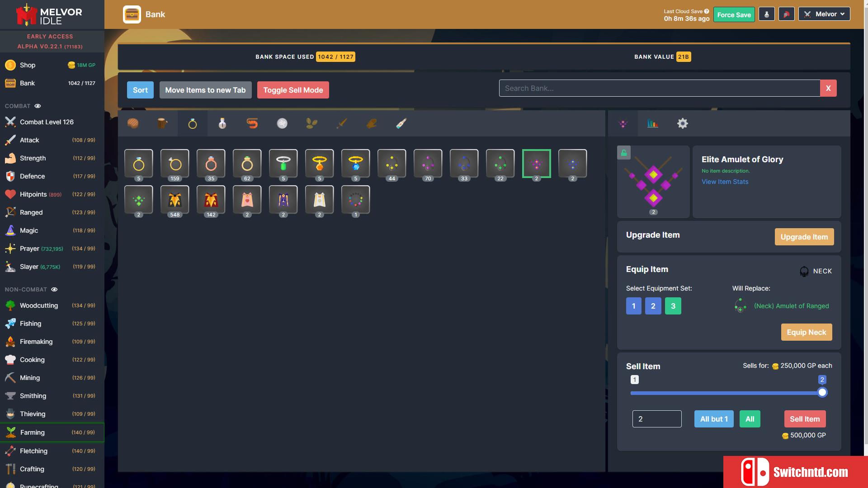Image resolution: width=868 pixels, height=488 pixels.
Task: Select the ring item with quantity 35
Action: click(211, 164)
